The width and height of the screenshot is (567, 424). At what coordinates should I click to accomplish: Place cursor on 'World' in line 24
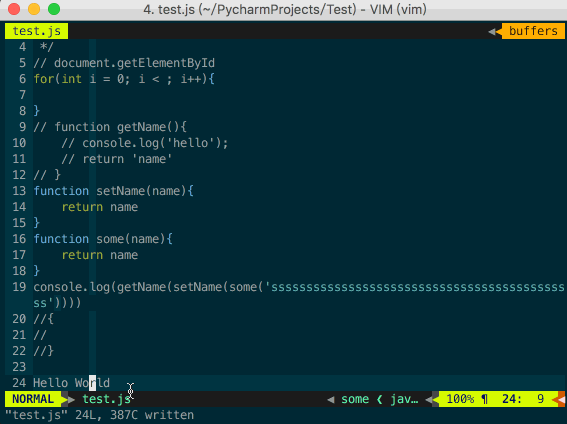(92, 383)
